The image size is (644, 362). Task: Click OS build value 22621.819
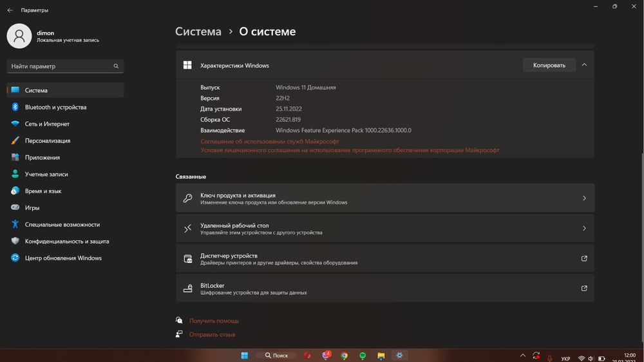(288, 120)
